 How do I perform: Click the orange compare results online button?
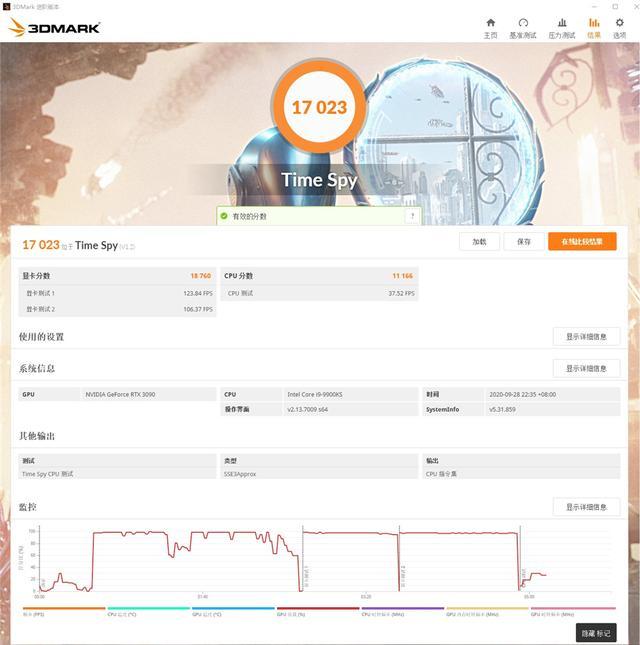582,241
